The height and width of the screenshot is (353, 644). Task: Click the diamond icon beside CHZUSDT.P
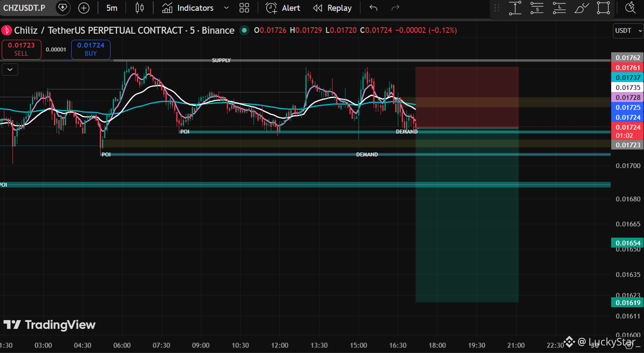pos(63,8)
